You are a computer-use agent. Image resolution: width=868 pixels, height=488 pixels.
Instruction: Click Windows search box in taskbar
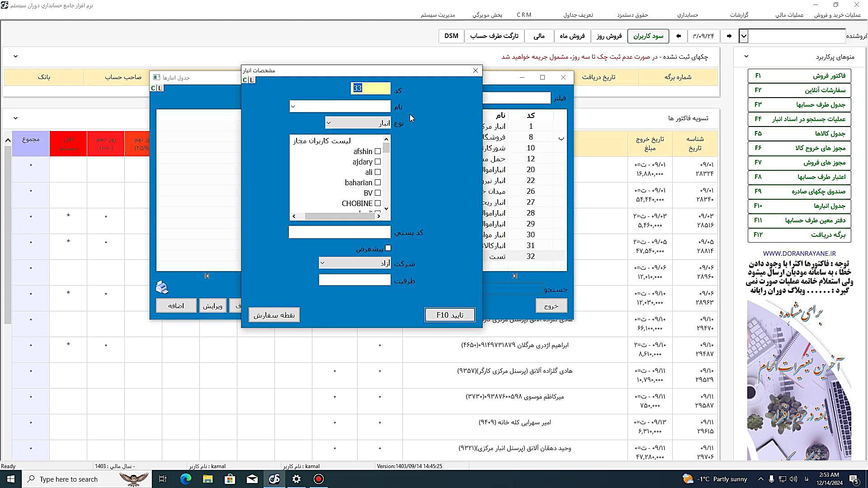coord(87,479)
